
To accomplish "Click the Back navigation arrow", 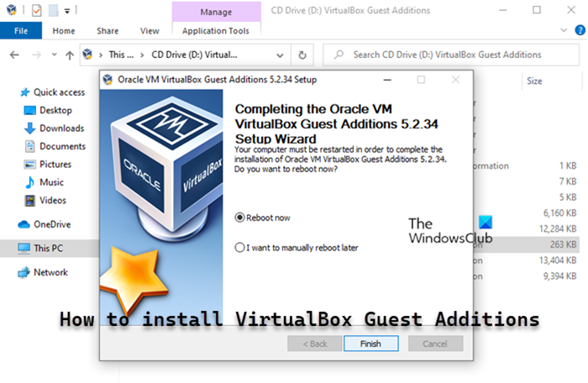I will (x=13, y=55).
